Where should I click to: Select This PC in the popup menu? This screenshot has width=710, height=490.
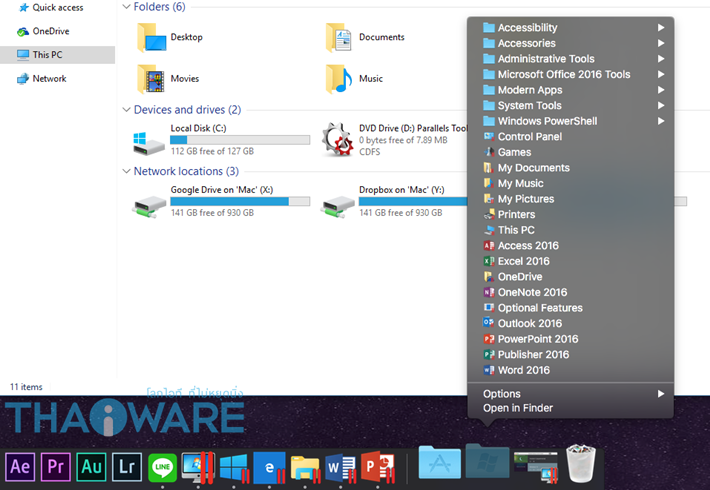coord(571,230)
